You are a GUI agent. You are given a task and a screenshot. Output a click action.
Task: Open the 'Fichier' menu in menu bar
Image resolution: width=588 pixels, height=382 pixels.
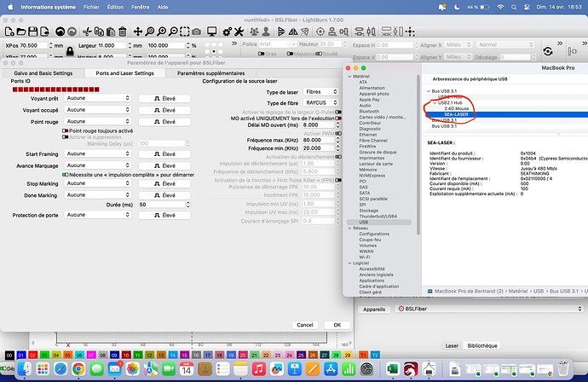(x=91, y=7)
